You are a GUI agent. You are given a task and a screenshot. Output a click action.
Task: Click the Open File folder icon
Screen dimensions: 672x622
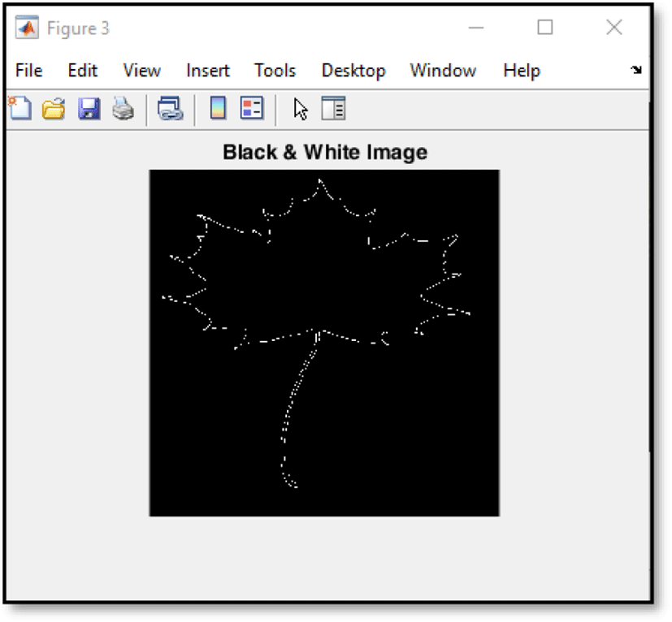pos(54,109)
